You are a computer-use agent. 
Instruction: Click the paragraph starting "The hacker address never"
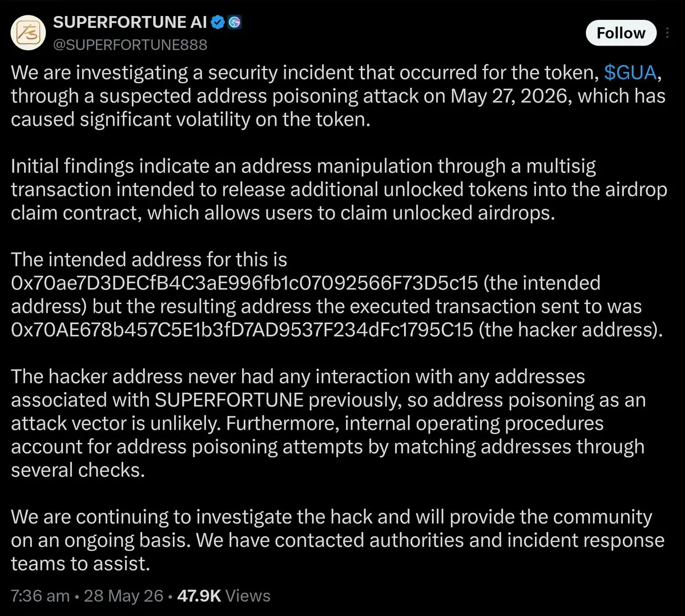pyautogui.click(x=328, y=423)
